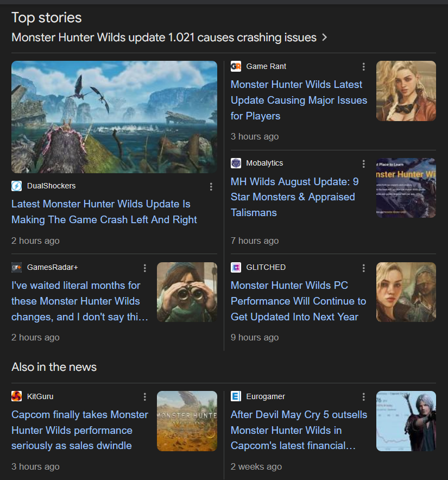Click the 'Also in the news' heading
This screenshot has width=448, height=480.
coord(54,367)
